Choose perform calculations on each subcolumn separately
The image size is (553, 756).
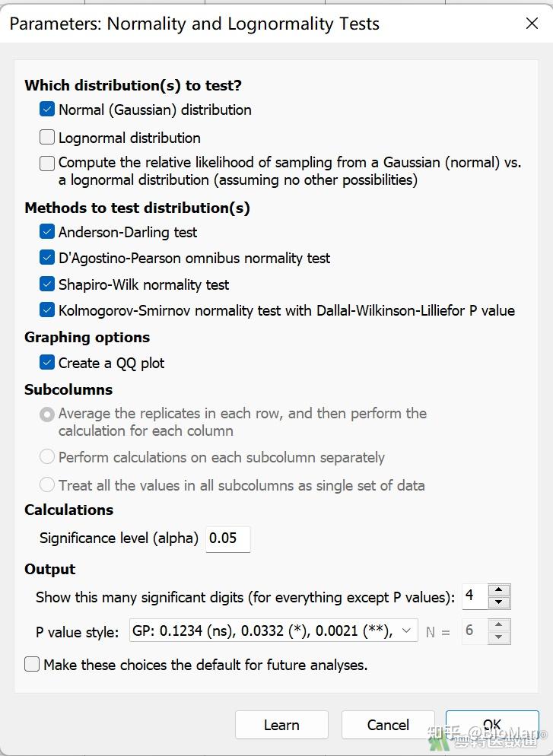[x=47, y=457]
